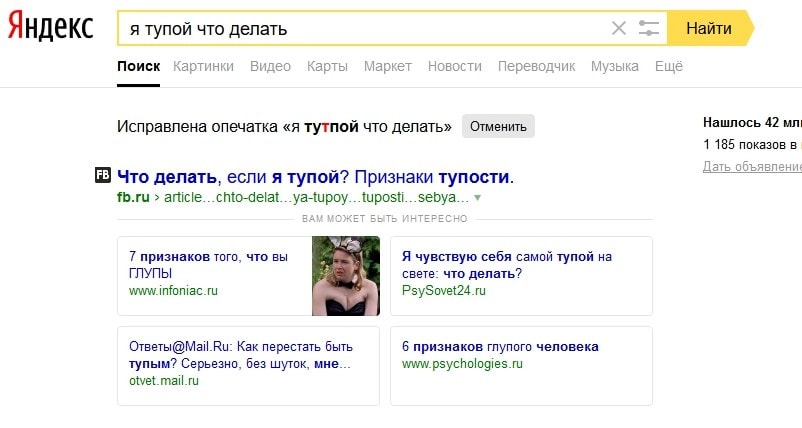Screen dimensions: 802x428
Task: Click '1 185 показов' statistics text
Action: click(x=752, y=144)
